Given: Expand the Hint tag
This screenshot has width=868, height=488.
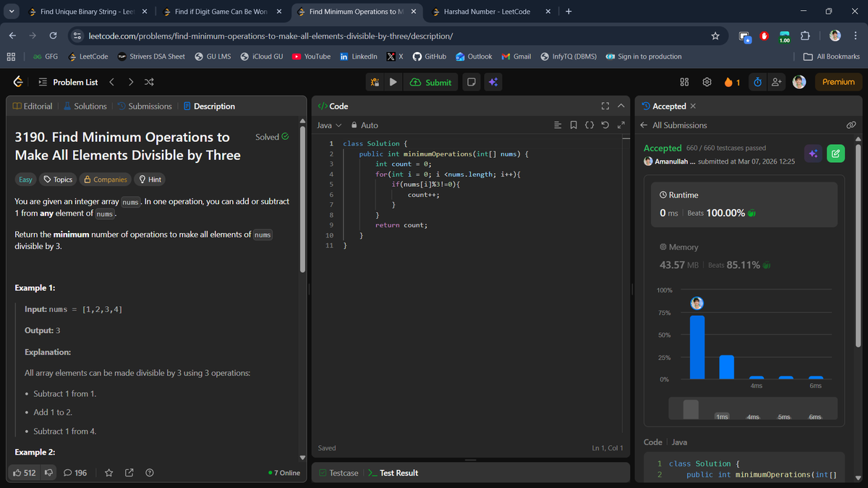Looking at the screenshot, I should (x=150, y=180).
